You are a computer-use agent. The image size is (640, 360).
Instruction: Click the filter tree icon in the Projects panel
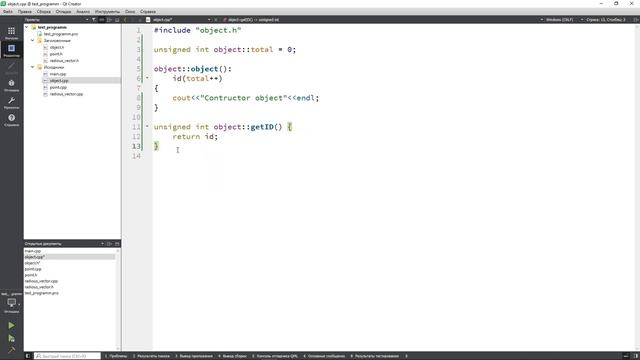tap(94, 20)
